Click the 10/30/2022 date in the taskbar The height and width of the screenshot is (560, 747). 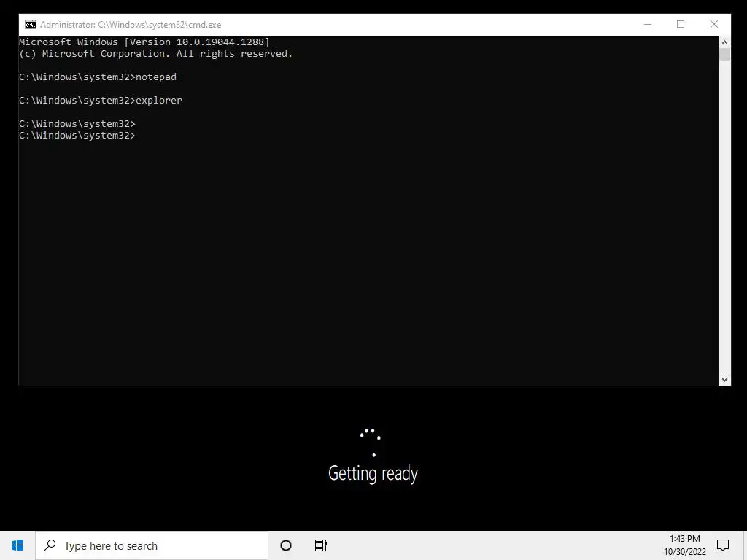click(684, 552)
